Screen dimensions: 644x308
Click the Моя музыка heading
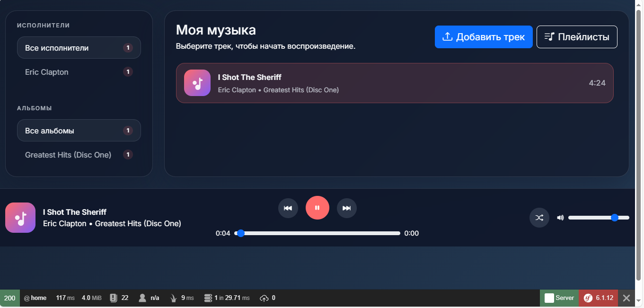pos(216,30)
